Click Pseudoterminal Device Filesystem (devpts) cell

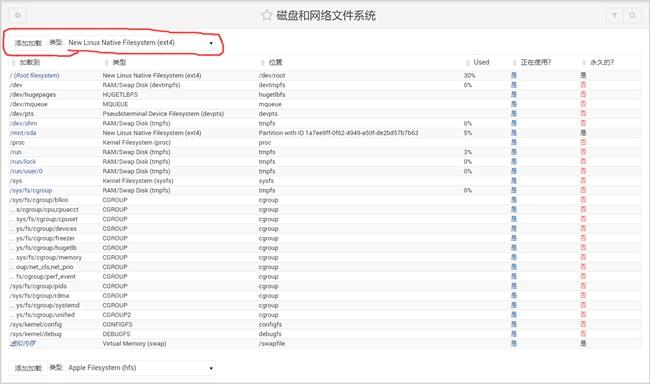(163, 114)
